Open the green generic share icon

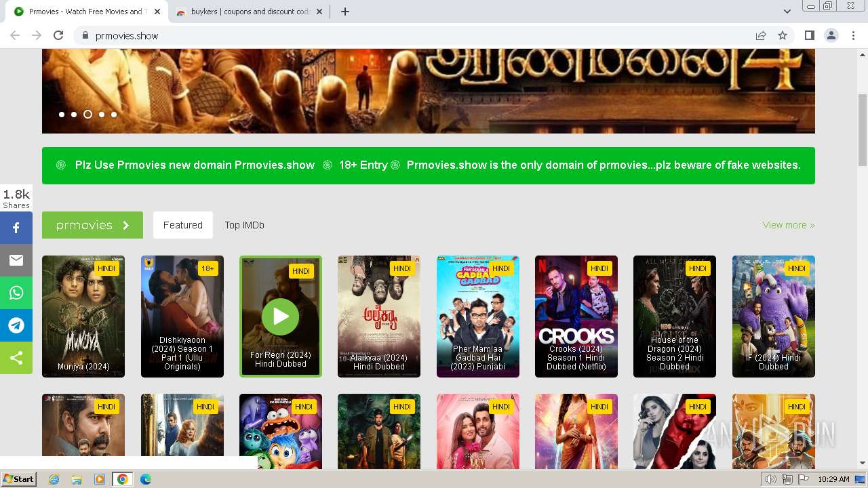tap(16, 358)
